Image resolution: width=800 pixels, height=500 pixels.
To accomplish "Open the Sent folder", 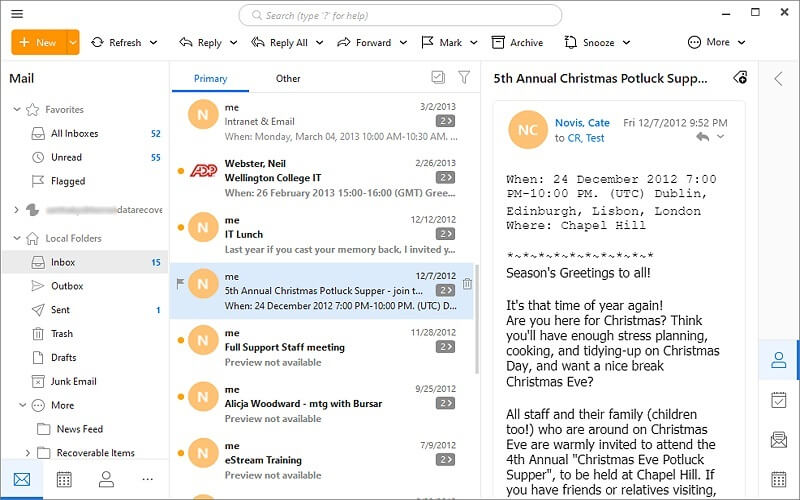I will [x=85, y=310].
